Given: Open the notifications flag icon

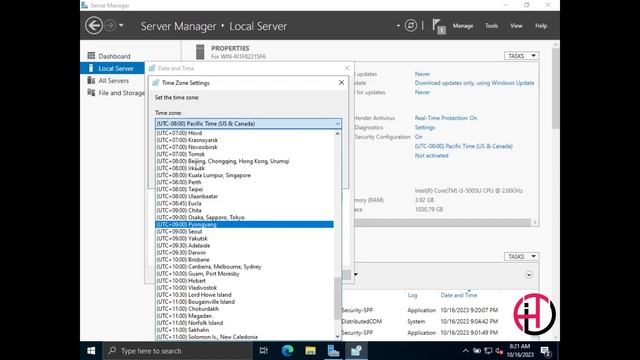Looking at the screenshot, I should point(439,27).
